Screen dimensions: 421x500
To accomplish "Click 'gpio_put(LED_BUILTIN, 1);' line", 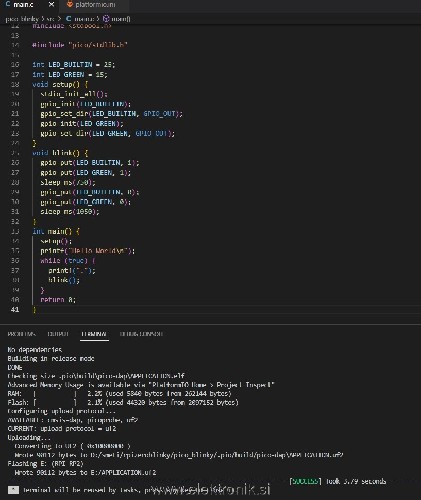I will point(90,163).
